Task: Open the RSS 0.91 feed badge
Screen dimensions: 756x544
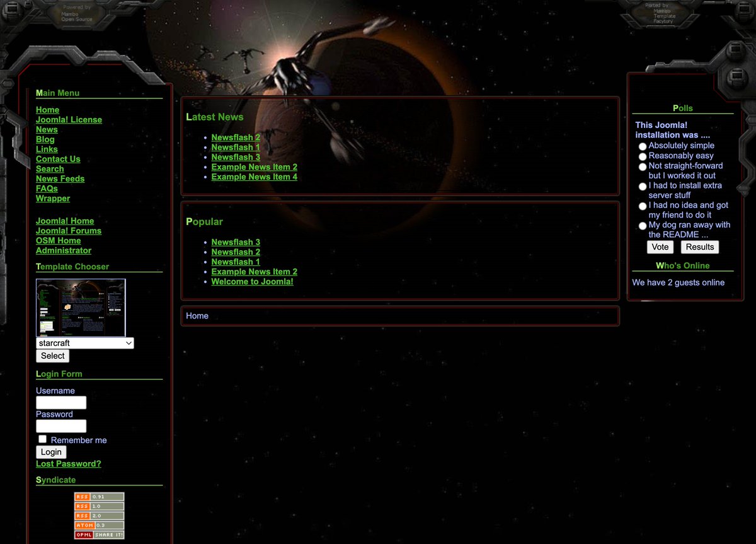Action: pos(99,497)
